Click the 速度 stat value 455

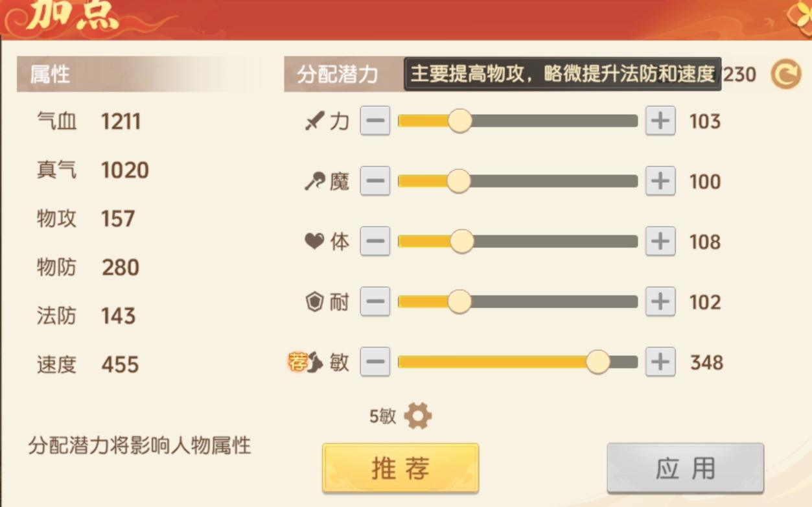click(x=120, y=365)
